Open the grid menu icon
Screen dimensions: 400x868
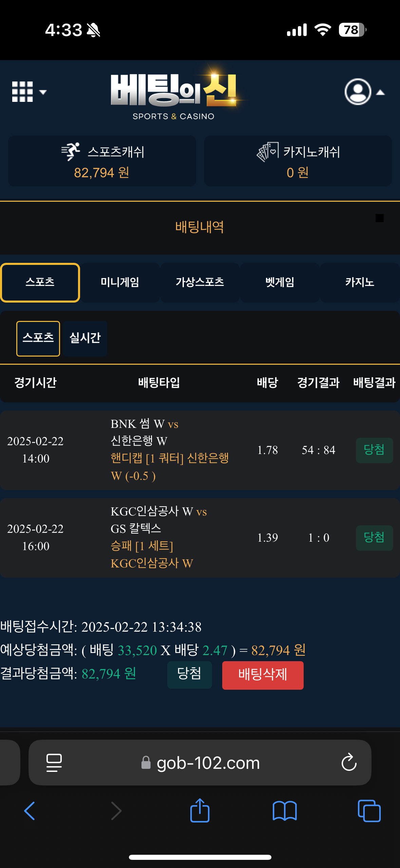pyautogui.click(x=22, y=92)
